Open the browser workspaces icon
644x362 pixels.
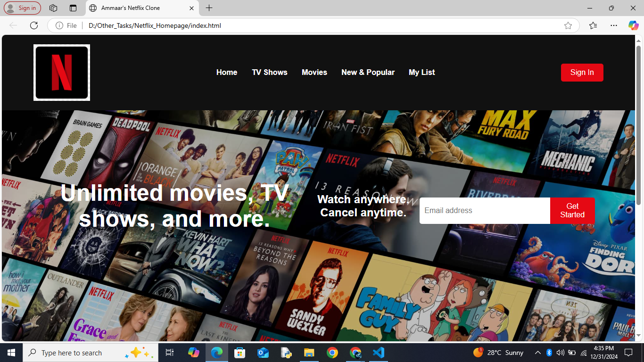click(x=53, y=8)
